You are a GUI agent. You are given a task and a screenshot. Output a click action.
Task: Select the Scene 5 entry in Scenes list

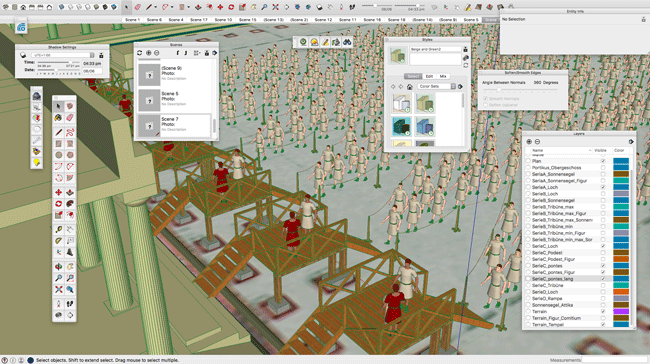(x=175, y=100)
